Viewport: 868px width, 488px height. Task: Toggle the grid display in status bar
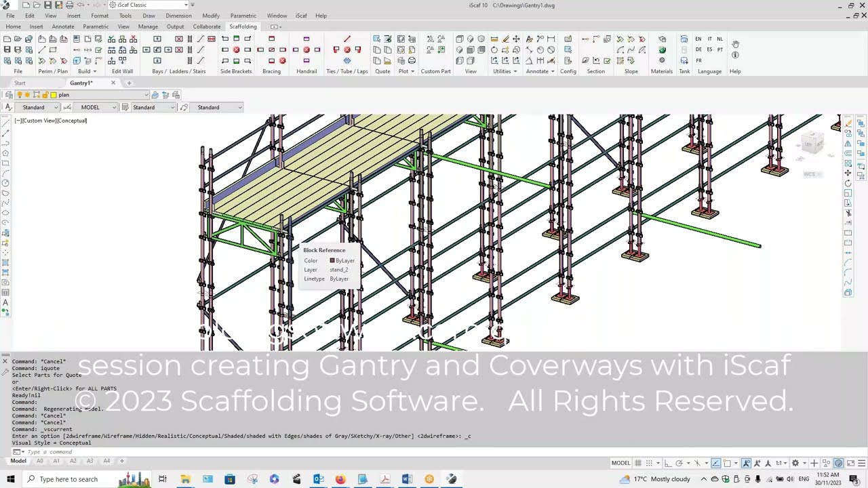tap(638, 463)
